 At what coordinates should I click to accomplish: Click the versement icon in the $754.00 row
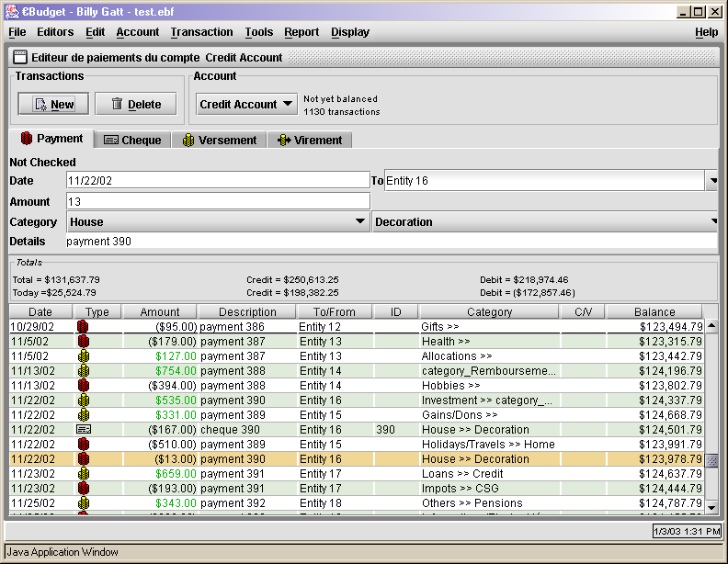click(83, 370)
